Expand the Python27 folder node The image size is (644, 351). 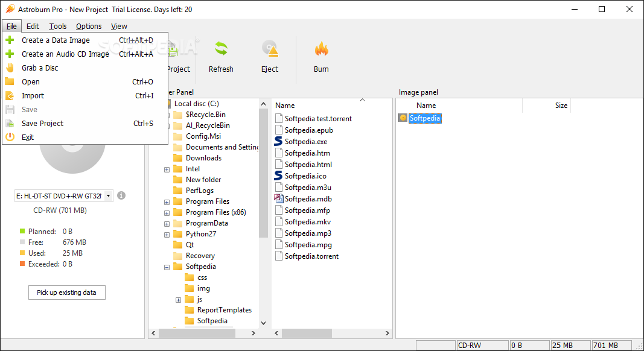pos(167,235)
